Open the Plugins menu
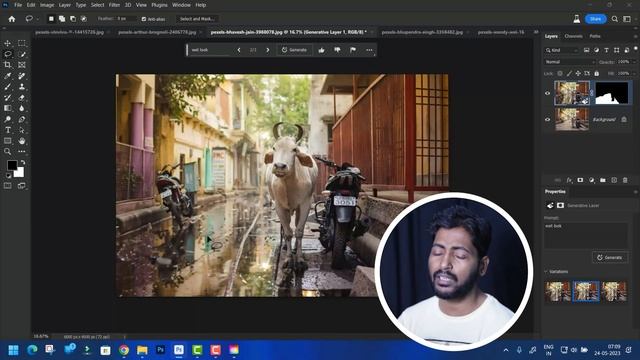Image resolution: width=640 pixels, height=360 pixels. [159, 5]
